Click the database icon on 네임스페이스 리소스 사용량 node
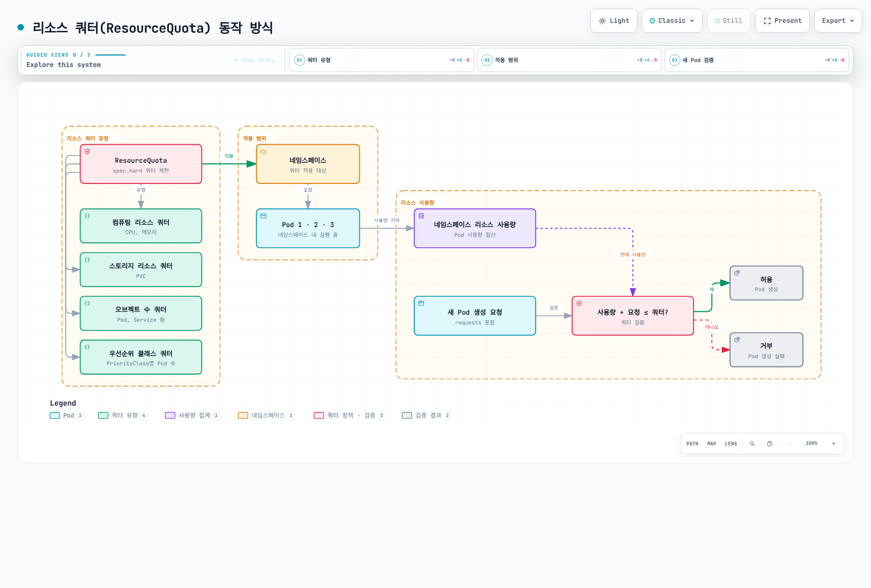871x588 pixels. [421, 216]
